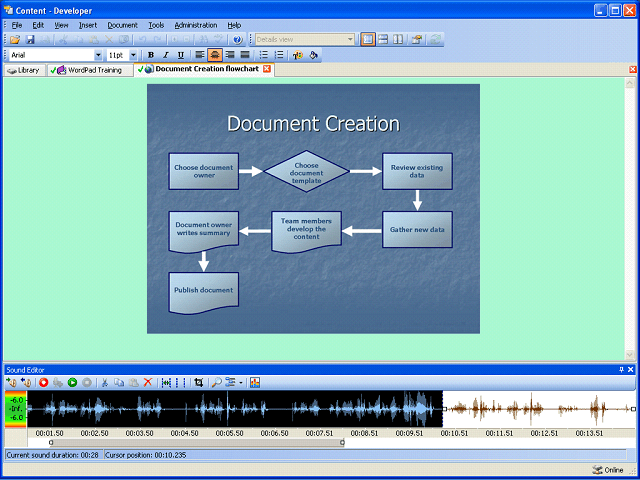Open the background fill paint bucket icon
This screenshot has height=480, width=640.
pos(313,55)
